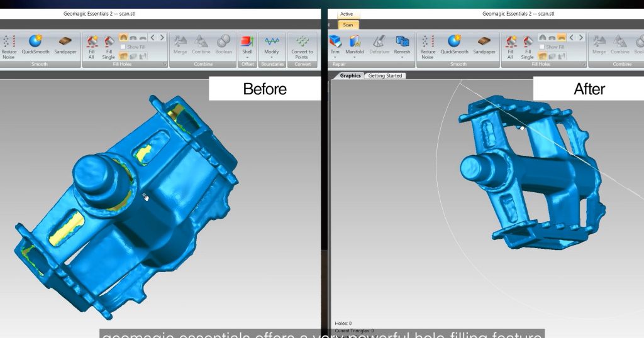Viewport: 644px width, 338px height.
Task: Enable Show Fill checkbox in After window
Action: (541, 46)
